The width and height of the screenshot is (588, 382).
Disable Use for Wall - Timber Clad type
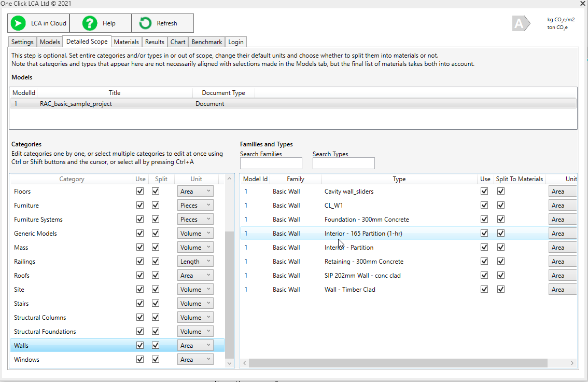pos(484,290)
